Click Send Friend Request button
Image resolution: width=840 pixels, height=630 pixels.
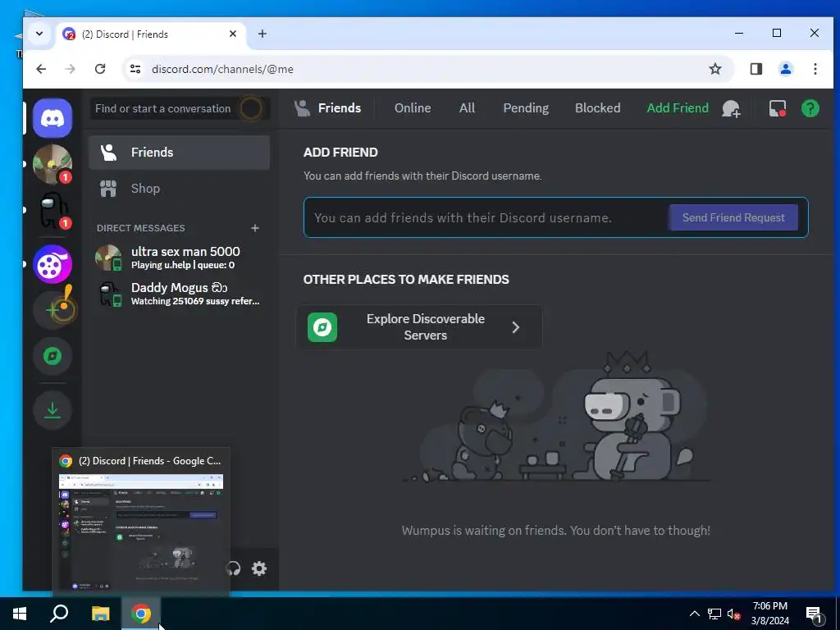click(x=733, y=217)
